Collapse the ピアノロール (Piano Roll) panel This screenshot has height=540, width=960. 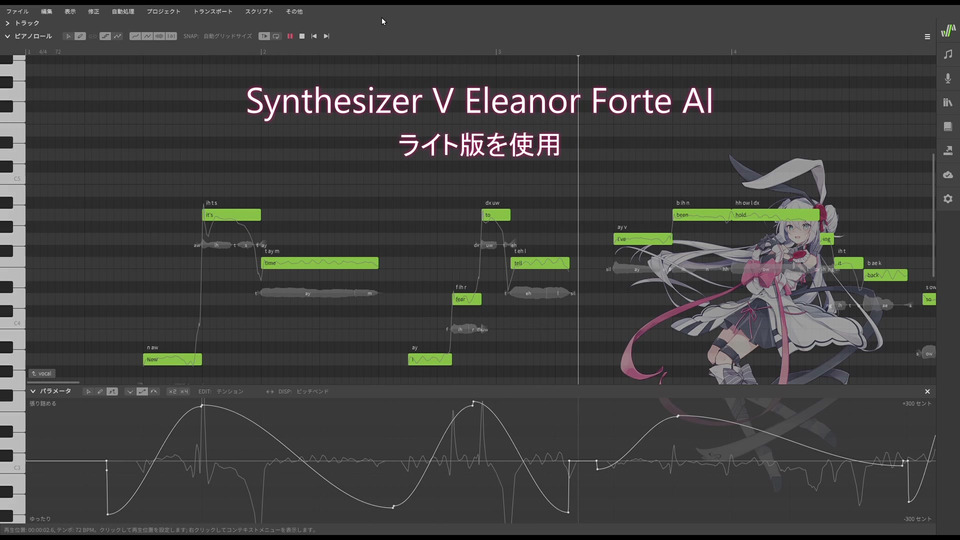8,36
